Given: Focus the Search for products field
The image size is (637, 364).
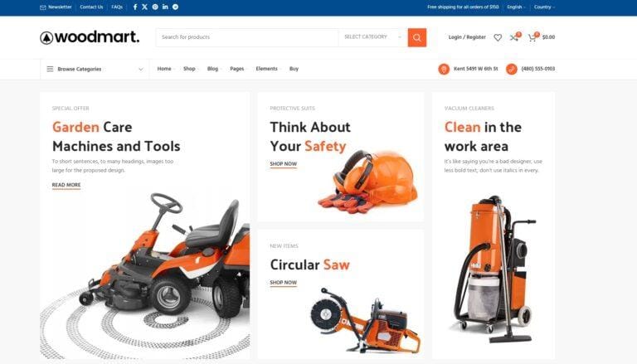Looking at the screenshot, I should (246, 37).
